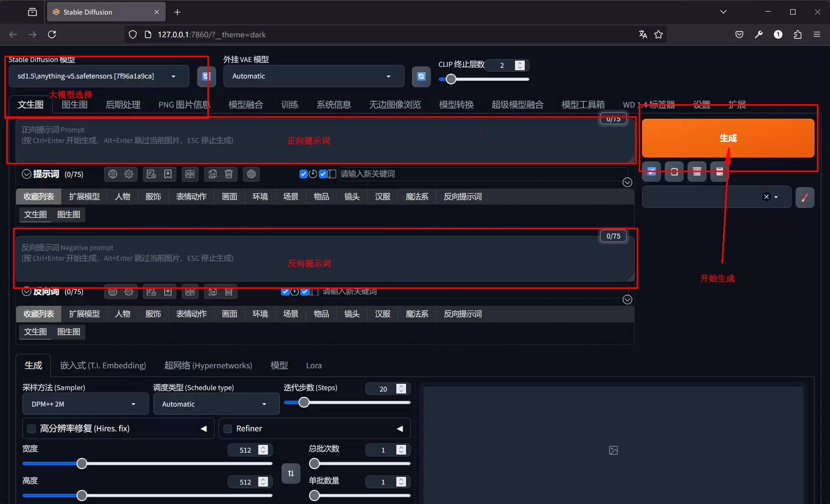Clear the styles selection with the X icon
Screen dimensions: 830x504
766,197
